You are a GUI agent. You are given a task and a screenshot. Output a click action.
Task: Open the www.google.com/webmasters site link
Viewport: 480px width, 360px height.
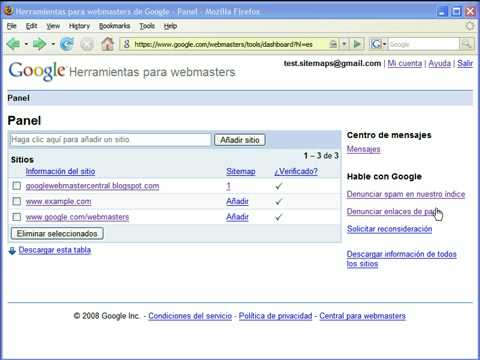(77, 217)
